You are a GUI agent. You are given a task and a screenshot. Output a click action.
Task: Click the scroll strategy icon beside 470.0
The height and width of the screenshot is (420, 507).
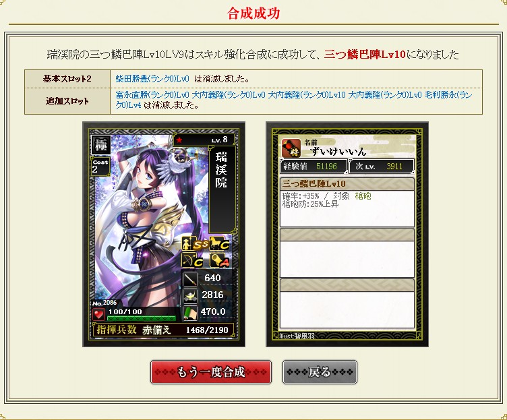[x=190, y=313]
